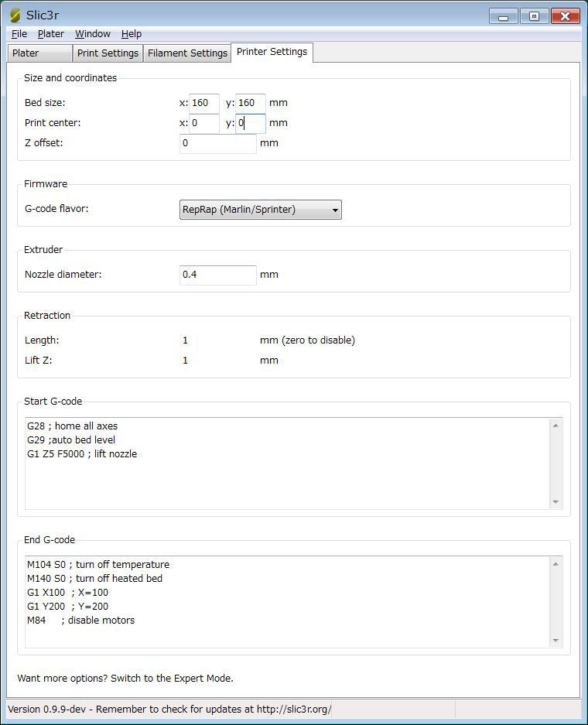
Task: Click the Retraction Length value field
Action: coord(217,340)
